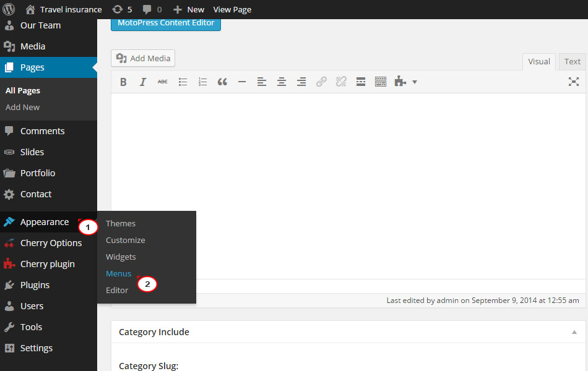This screenshot has width=588, height=371.
Task: Open the Travel insurance site home icon
Action: point(30,9)
